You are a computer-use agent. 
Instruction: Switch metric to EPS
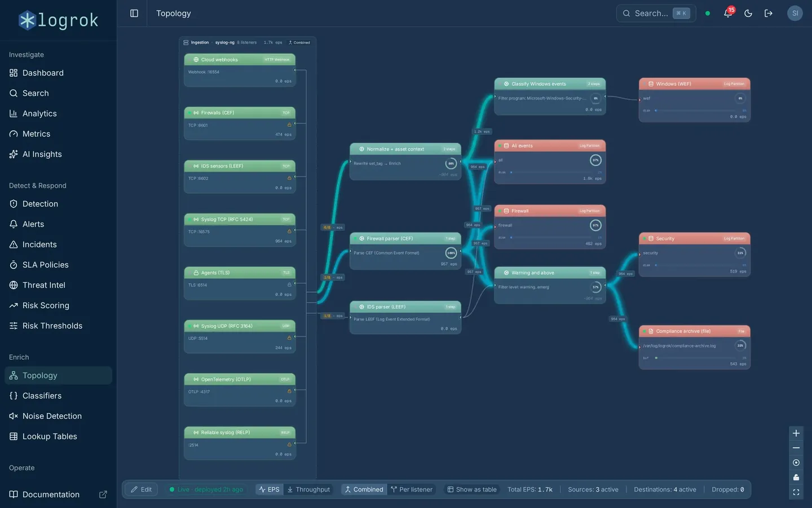(x=269, y=489)
